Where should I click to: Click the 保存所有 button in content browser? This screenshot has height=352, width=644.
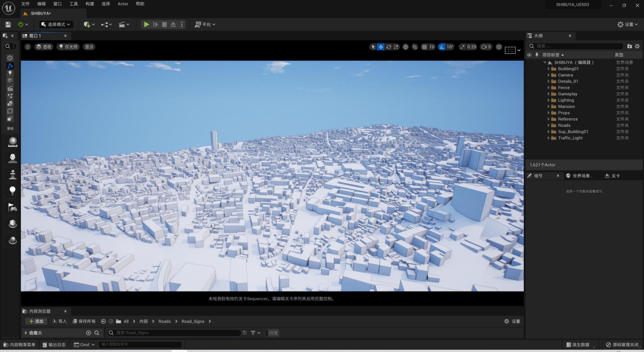tap(84, 321)
